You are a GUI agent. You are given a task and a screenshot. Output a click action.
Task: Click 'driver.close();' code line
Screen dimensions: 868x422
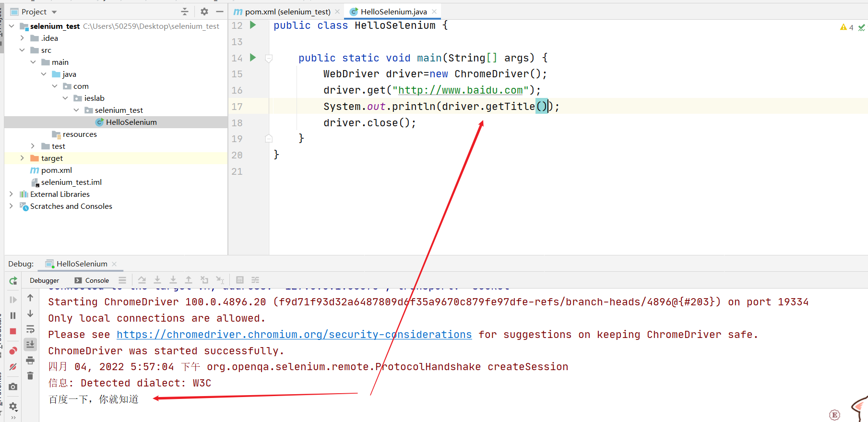tap(369, 123)
